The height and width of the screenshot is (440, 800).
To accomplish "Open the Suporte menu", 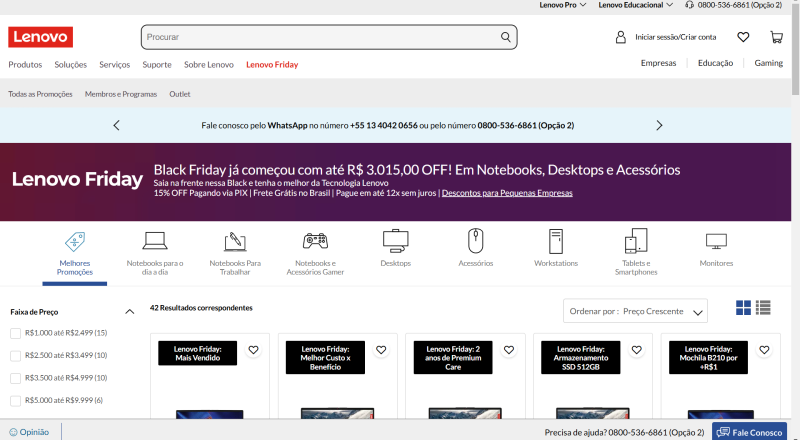I will [x=157, y=64].
